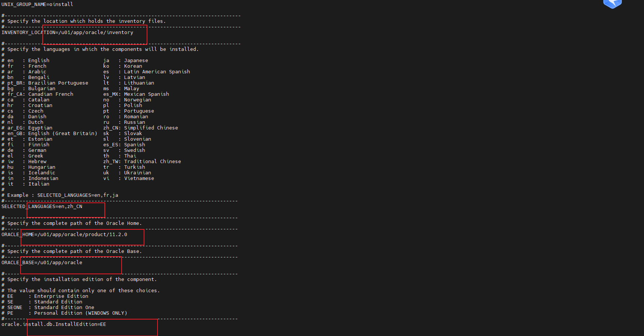Click the 'es : Latin American Spanish' entry
Screen dimensions: 644x336
pyautogui.click(x=147, y=72)
